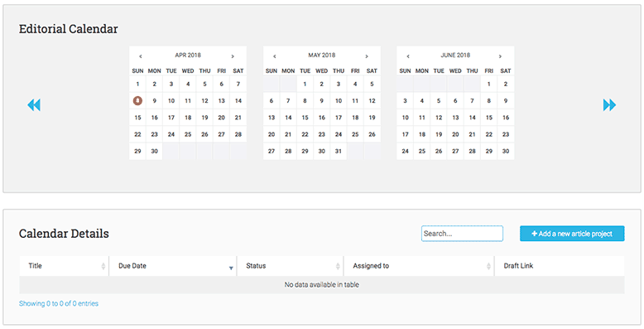Click the Draft Link column header

[560, 266]
